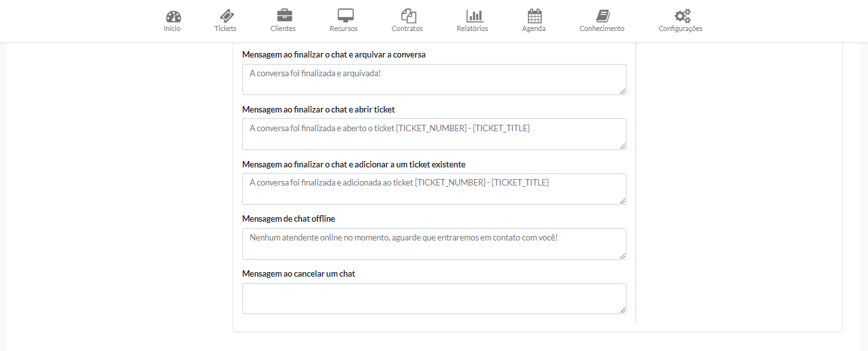Grab resize handle of existing ticket textarea
Screen dimensions: 868x351
point(623,201)
